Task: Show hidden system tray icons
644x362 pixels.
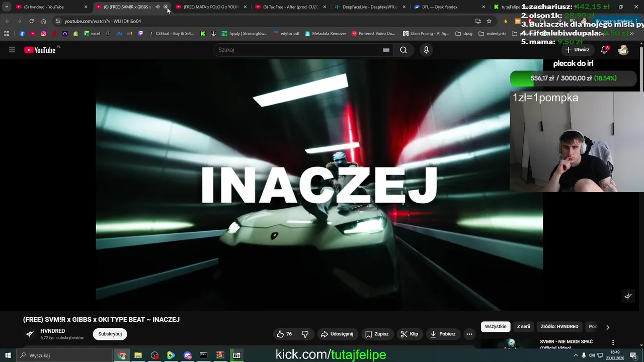Action: (576, 355)
